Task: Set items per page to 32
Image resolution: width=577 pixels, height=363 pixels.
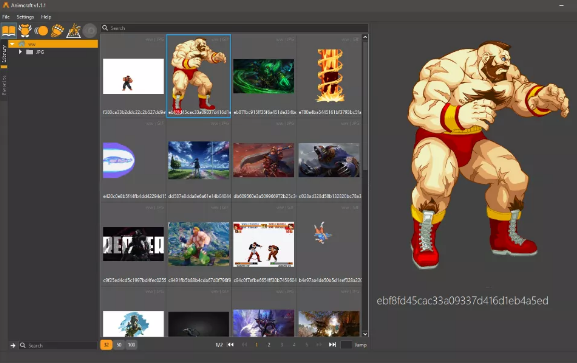Action: (x=106, y=345)
